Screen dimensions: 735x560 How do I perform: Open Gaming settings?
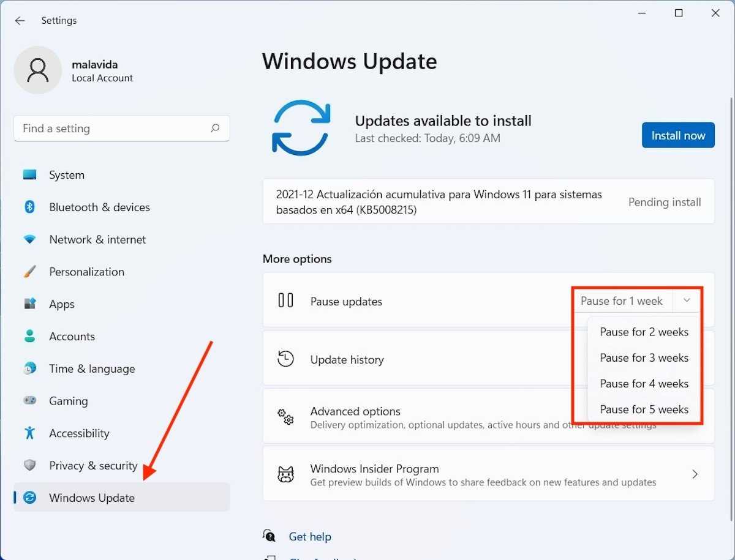click(122, 401)
